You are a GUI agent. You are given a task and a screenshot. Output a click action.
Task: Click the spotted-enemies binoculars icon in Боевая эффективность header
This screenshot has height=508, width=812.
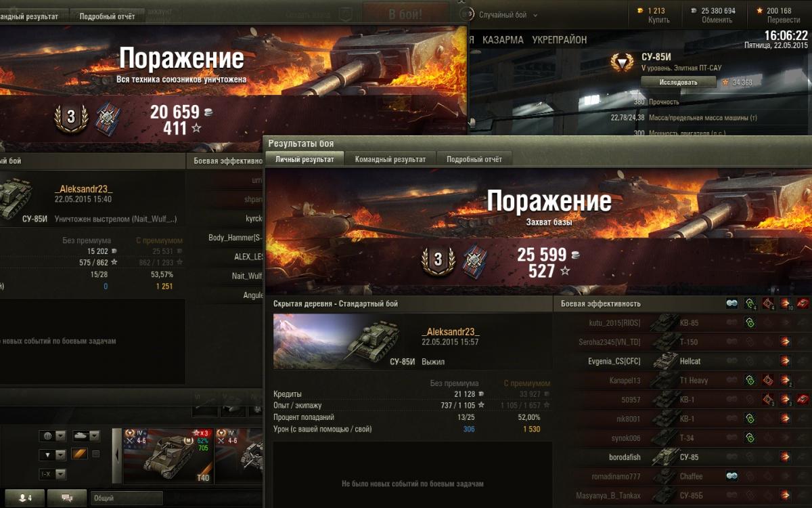pyautogui.click(x=732, y=303)
